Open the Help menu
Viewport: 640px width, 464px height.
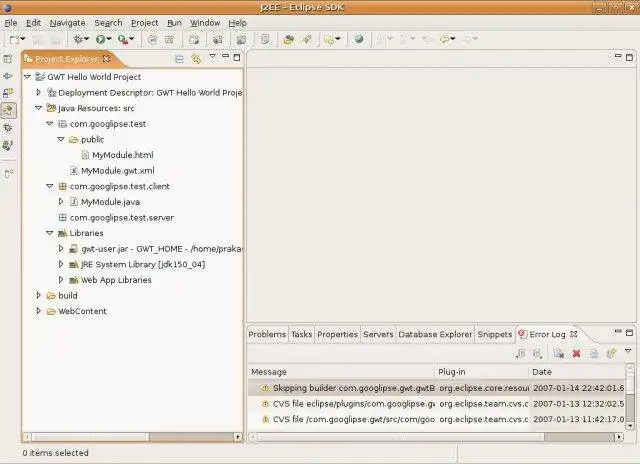coord(237,23)
